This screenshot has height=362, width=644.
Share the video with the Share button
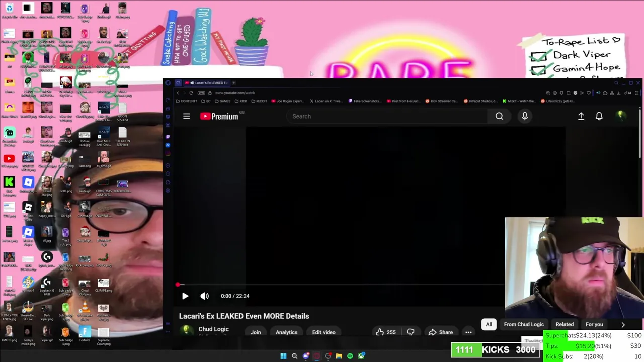[x=440, y=332]
